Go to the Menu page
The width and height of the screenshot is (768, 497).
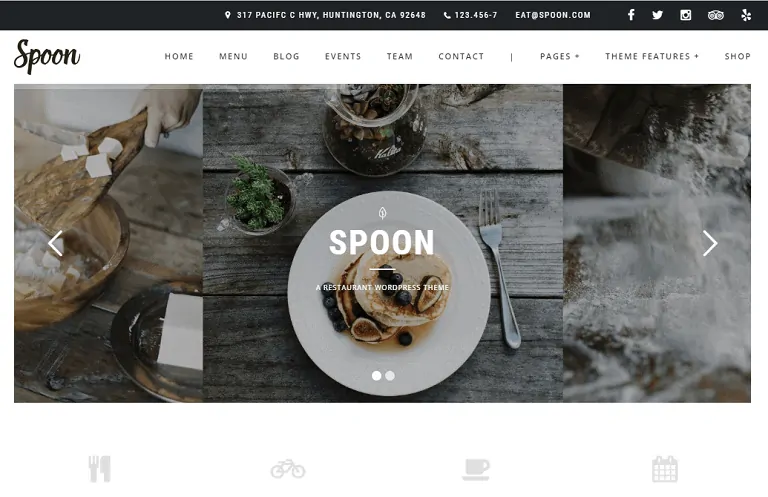[x=233, y=56]
